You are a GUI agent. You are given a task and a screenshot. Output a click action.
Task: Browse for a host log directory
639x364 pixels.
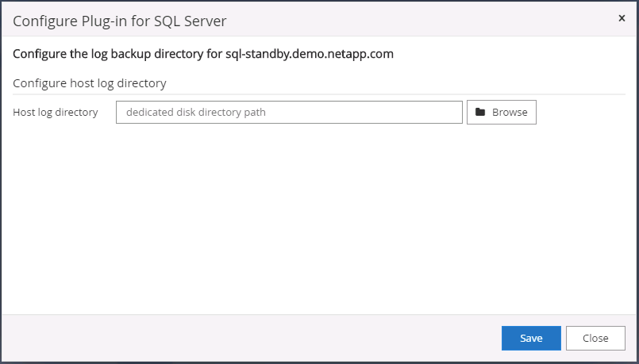[502, 113]
